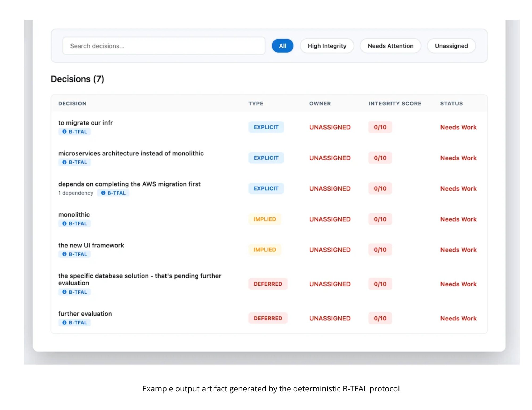Screen dimensions: 532x410
Task: Enable the High Integrity filter
Action: (x=327, y=46)
